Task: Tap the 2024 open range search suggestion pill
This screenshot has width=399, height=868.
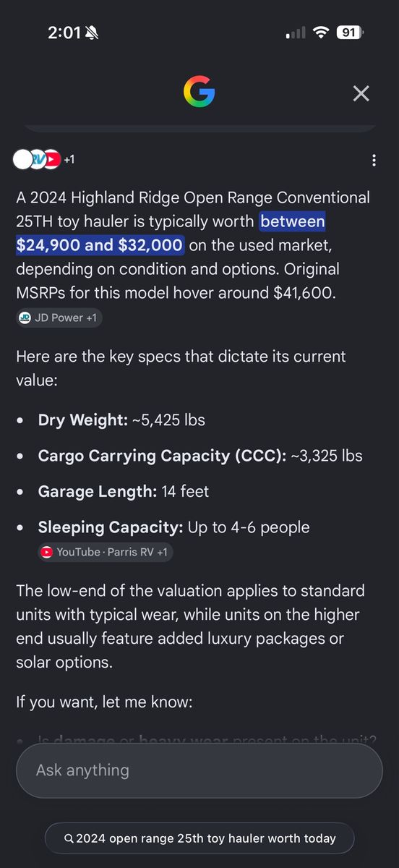Action: (199, 838)
